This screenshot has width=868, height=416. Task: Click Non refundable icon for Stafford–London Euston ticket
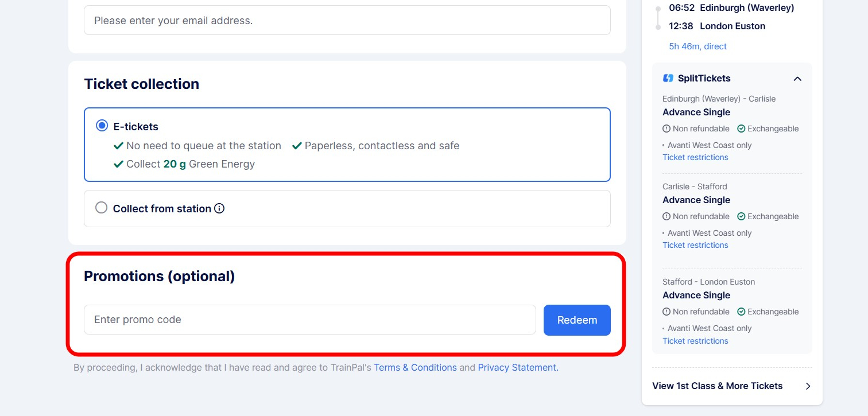666,312
